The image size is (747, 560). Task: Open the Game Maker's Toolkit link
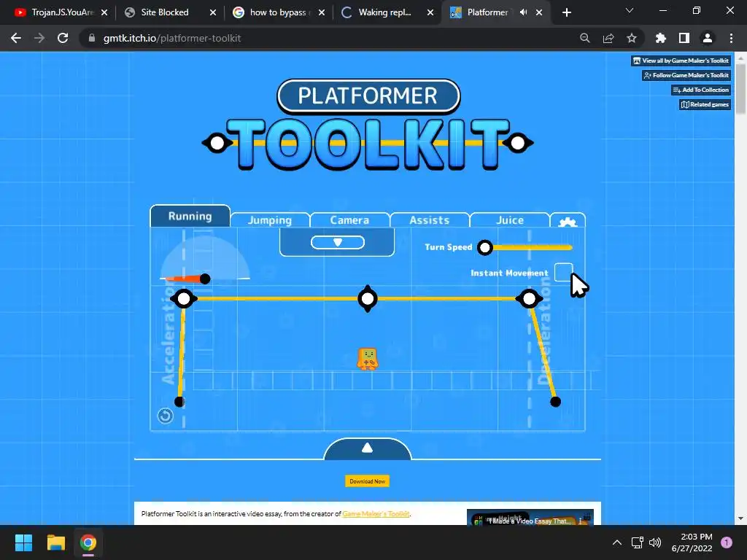coord(376,514)
